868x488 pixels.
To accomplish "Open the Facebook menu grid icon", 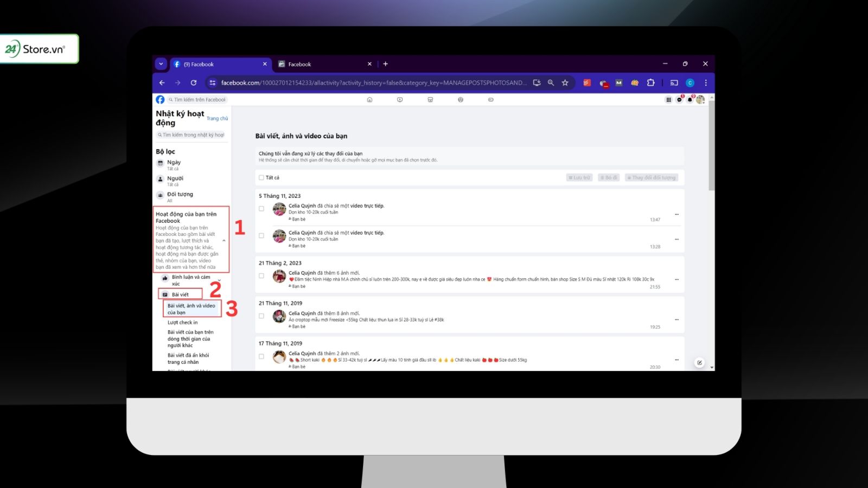I will pyautogui.click(x=668, y=100).
